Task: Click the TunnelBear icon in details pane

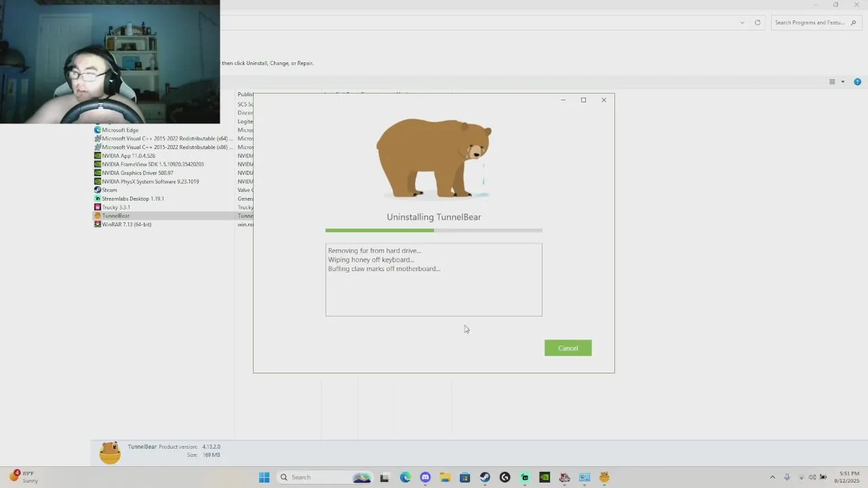Action: 110,452
